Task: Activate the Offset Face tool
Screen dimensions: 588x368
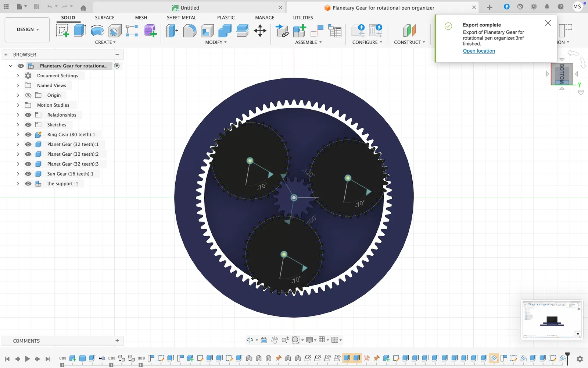Action: [243, 31]
